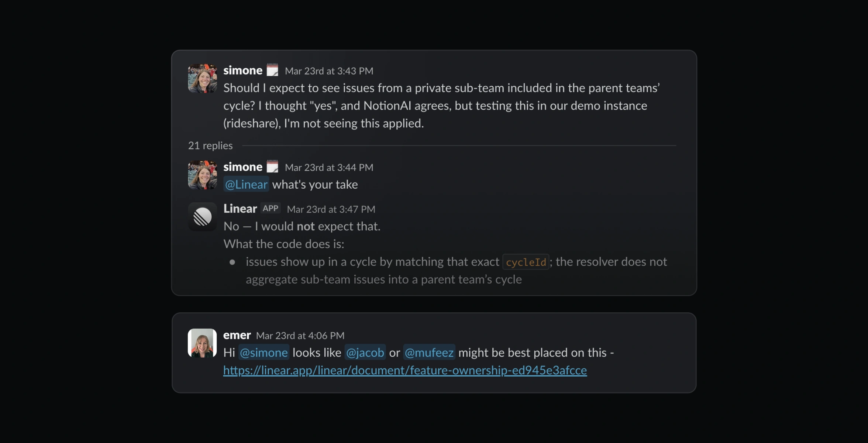Screen dimensions: 868x443
Task: Click simone's bolded username to expand profile
Action: pyautogui.click(x=243, y=70)
